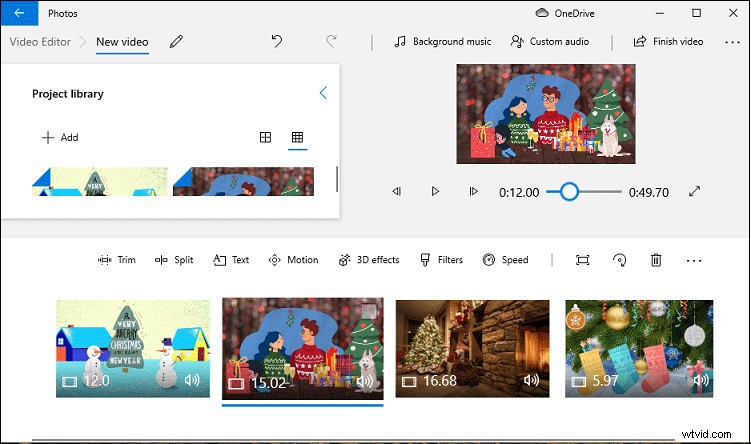Adjust volume on the 15.02 clip
This screenshot has height=444, width=751.
click(x=364, y=381)
